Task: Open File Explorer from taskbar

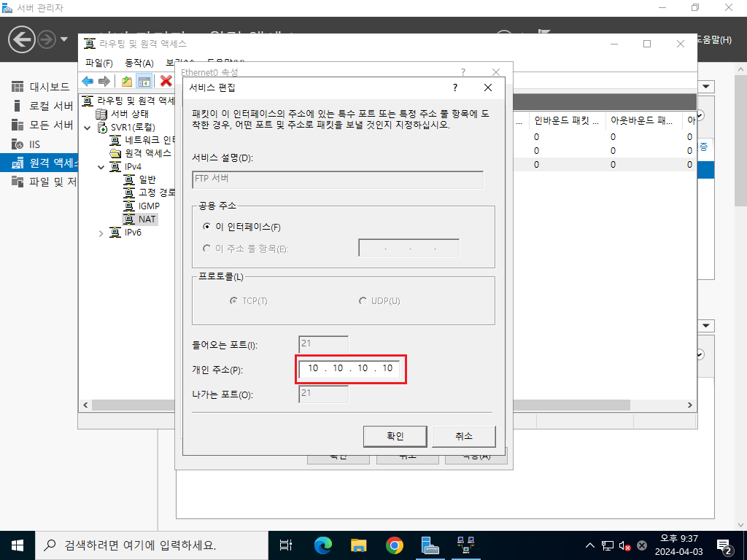Action: coord(359,545)
